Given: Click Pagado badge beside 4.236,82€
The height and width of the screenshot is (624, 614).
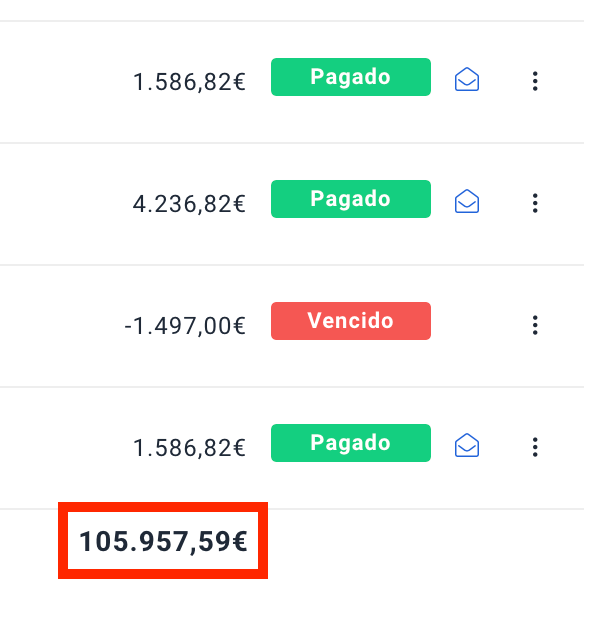Looking at the screenshot, I should (350, 199).
